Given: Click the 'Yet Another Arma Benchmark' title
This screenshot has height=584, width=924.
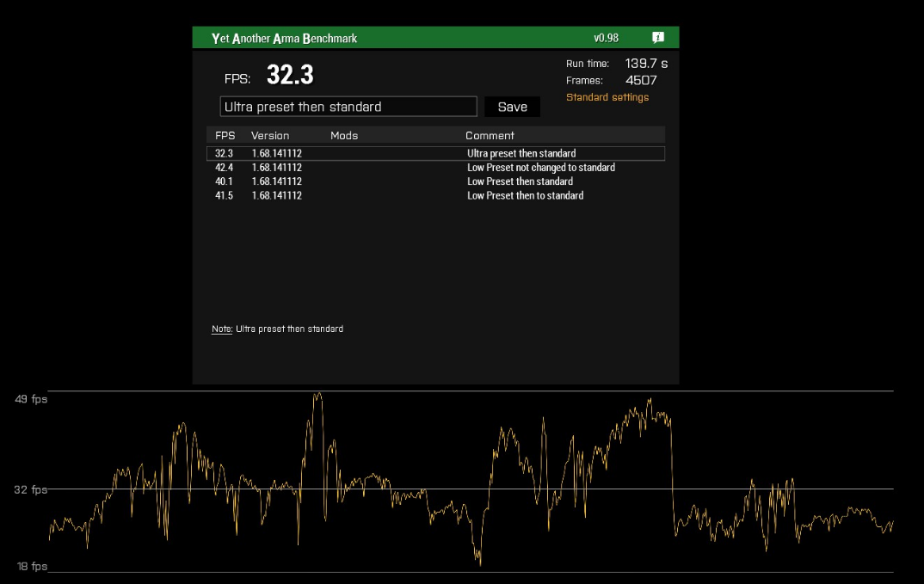Looking at the screenshot, I should 284,39.
